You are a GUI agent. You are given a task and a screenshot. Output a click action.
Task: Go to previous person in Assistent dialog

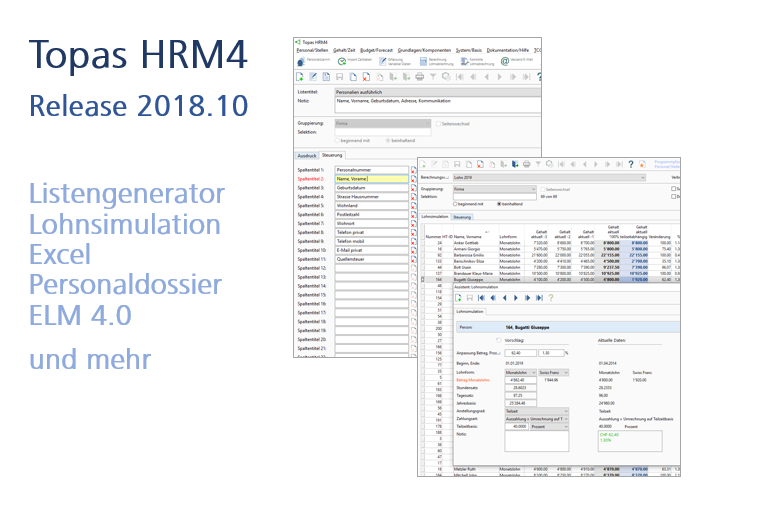(505, 298)
